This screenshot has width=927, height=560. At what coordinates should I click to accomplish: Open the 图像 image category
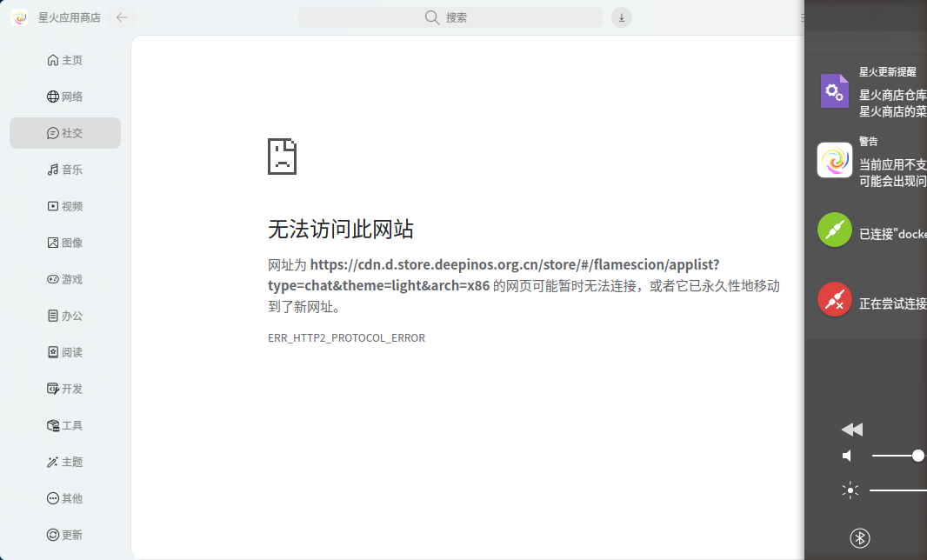(65, 243)
